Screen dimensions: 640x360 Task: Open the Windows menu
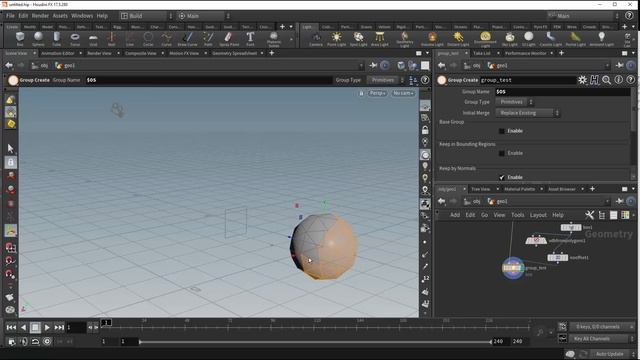(x=82, y=16)
